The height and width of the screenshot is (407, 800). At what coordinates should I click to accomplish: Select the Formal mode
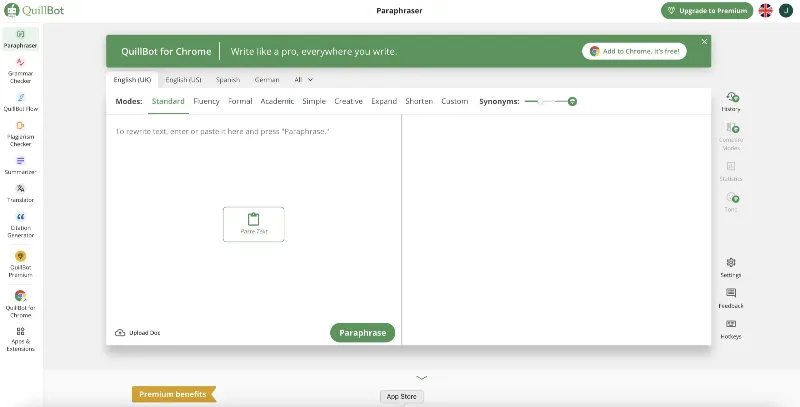point(240,101)
